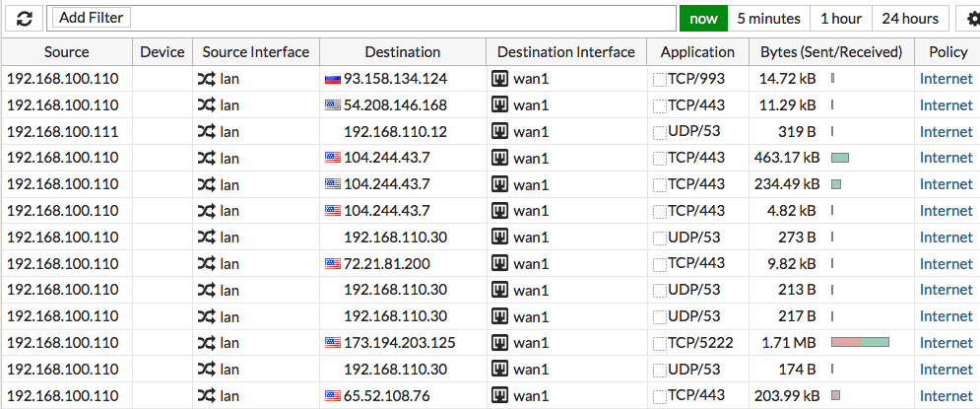The height and width of the screenshot is (409, 980).
Task: Click the traffic bar for 234.49 kB
Action: point(836,184)
